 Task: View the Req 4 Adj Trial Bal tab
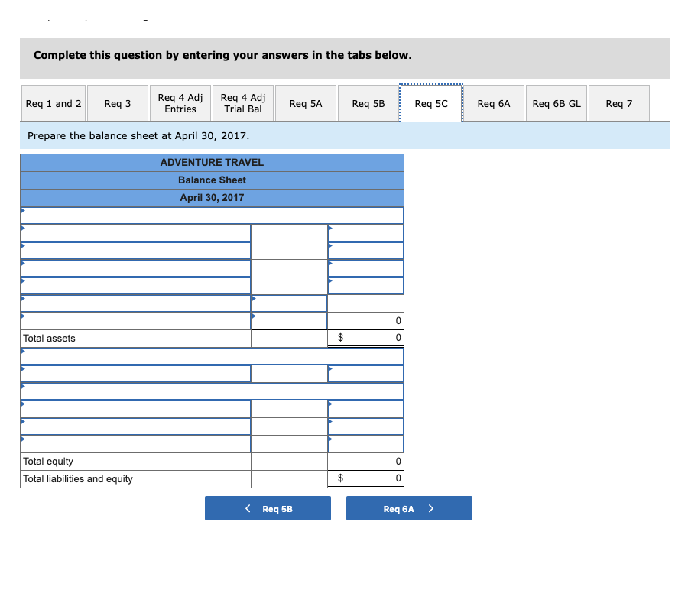[x=242, y=102]
